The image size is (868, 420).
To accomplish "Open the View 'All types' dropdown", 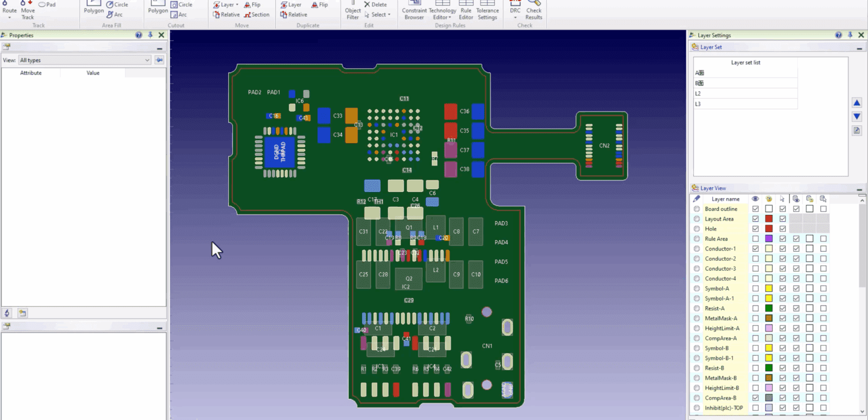I will click(85, 60).
